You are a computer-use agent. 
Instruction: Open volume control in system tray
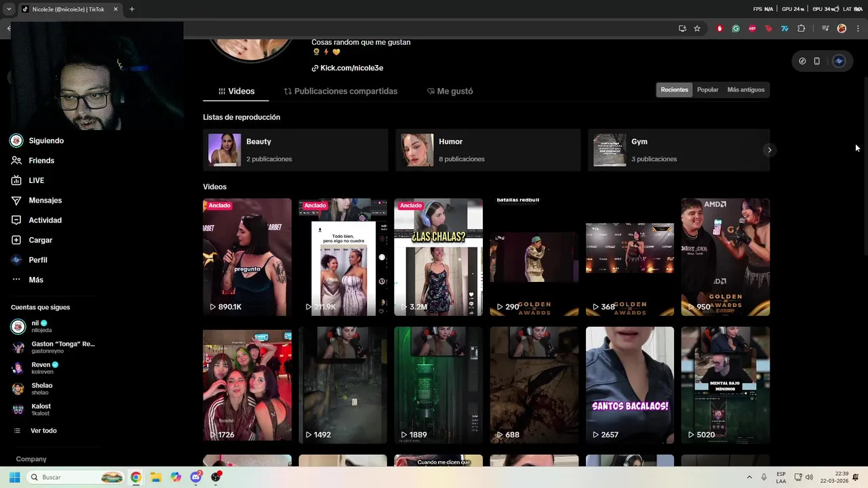tap(809, 477)
